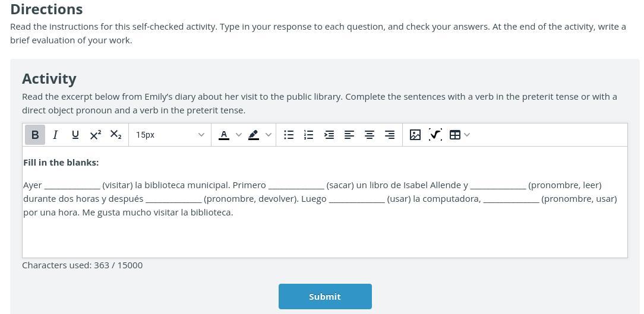Screen dimensions: 644x314
Task: Apply superscript formatting
Action: pyautogui.click(x=95, y=135)
